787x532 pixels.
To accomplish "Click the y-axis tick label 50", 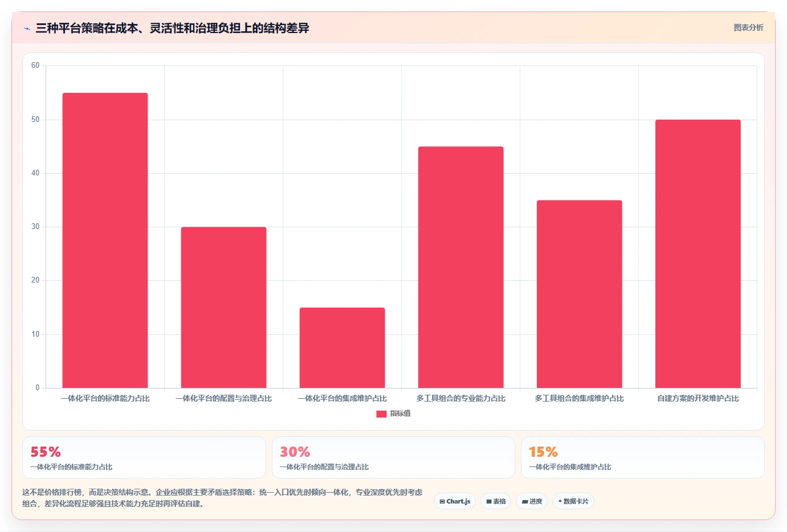I will tap(35, 120).
